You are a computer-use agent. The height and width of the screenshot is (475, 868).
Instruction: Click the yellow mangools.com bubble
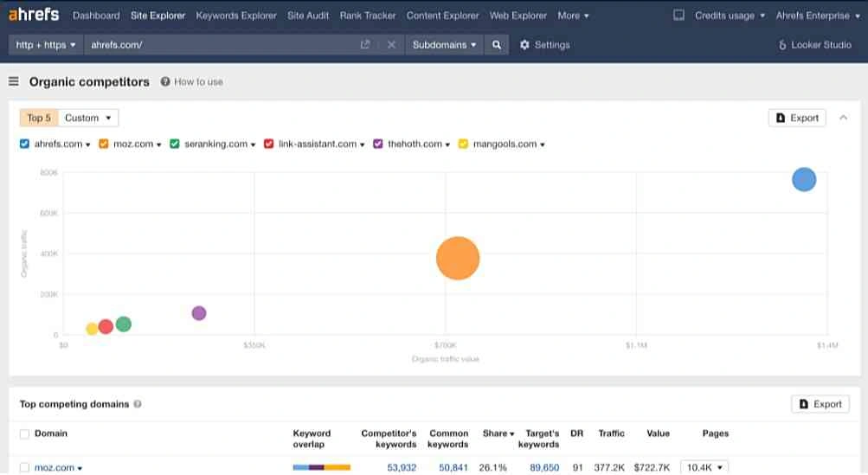[x=92, y=329]
